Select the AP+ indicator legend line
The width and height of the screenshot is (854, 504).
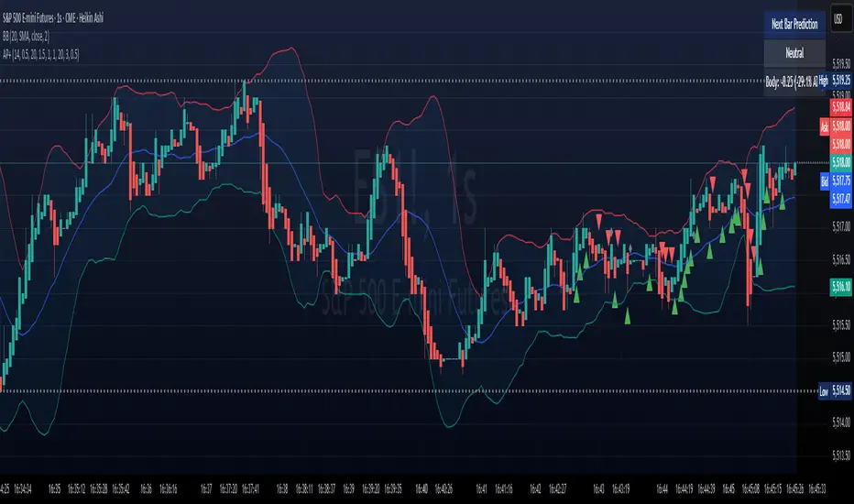click(x=41, y=54)
